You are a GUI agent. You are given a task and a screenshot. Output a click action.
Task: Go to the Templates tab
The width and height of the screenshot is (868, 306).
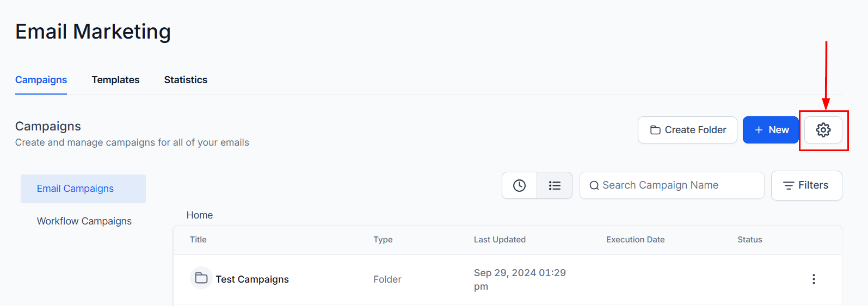pyautogui.click(x=115, y=80)
